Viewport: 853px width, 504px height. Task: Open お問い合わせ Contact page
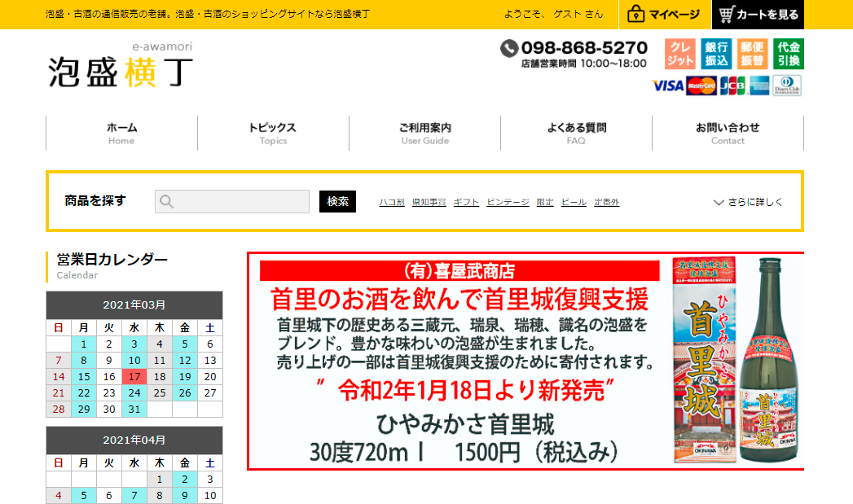pos(728,134)
